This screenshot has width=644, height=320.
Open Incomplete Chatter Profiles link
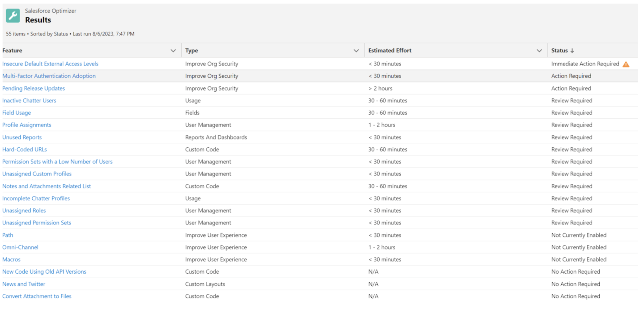(36, 198)
